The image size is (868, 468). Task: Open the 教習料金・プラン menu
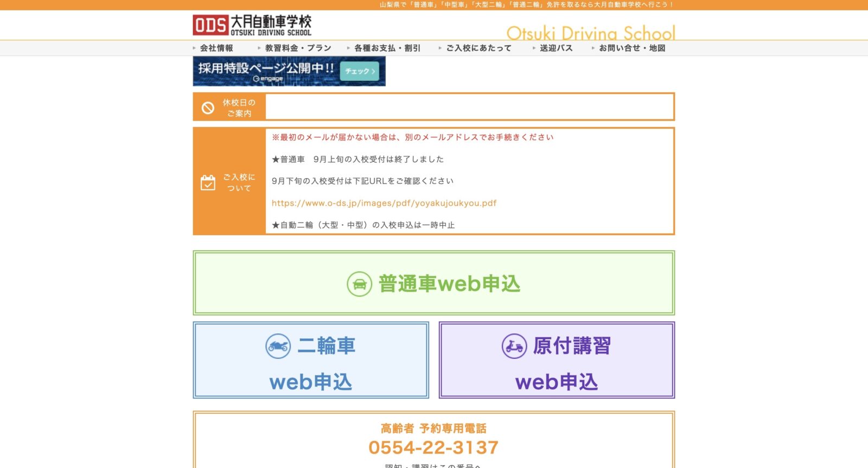(x=298, y=48)
